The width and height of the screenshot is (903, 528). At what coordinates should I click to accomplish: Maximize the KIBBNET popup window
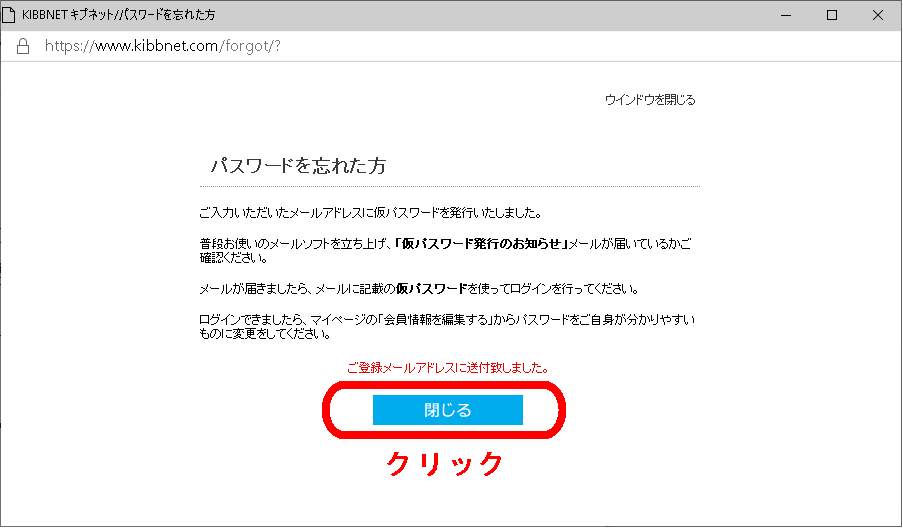831,16
